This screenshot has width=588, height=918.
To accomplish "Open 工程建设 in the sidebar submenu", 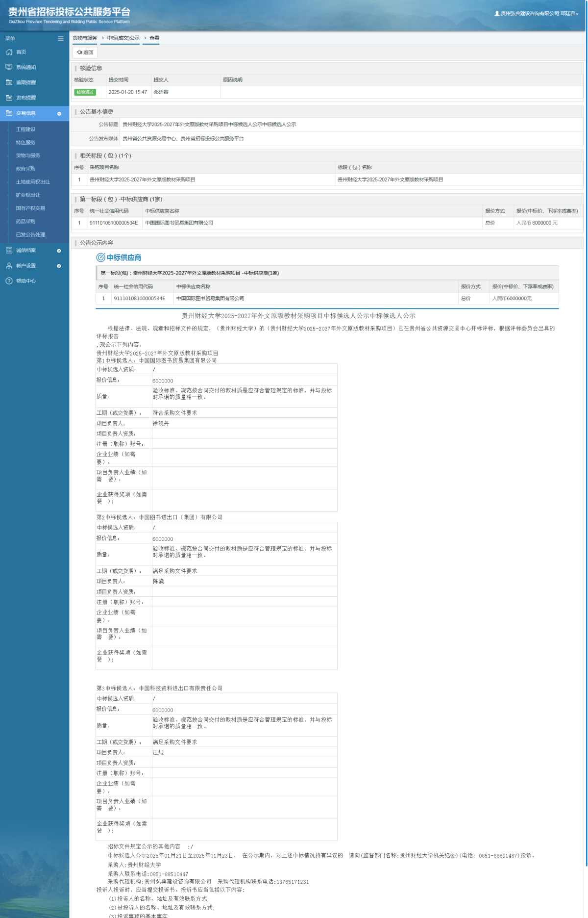I will click(x=25, y=129).
